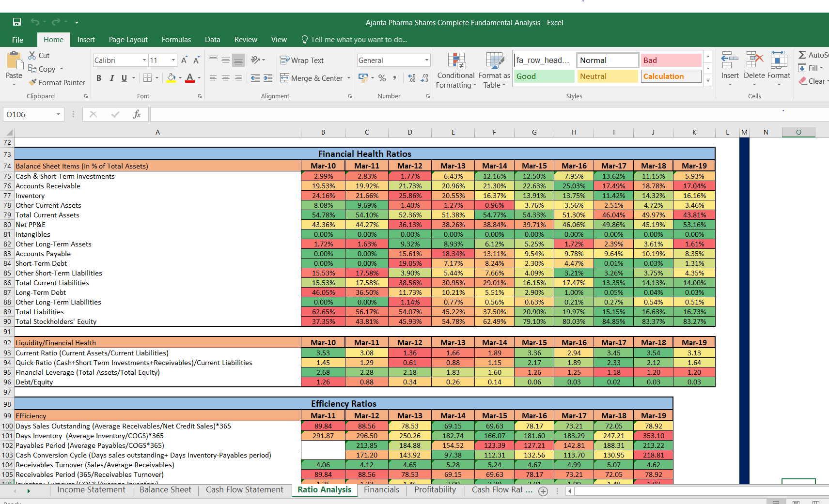Add a new sheet with plus button

[543, 491]
